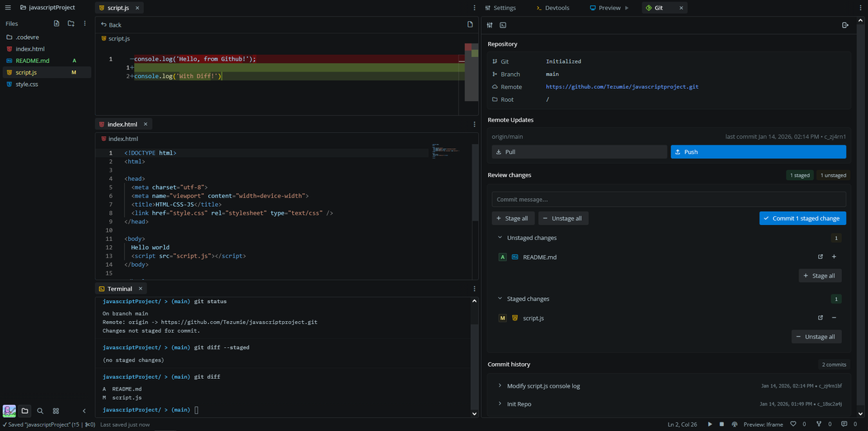This screenshot has width=868, height=431.
Task: Collapse the Staged changes section
Action: point(499,299)
